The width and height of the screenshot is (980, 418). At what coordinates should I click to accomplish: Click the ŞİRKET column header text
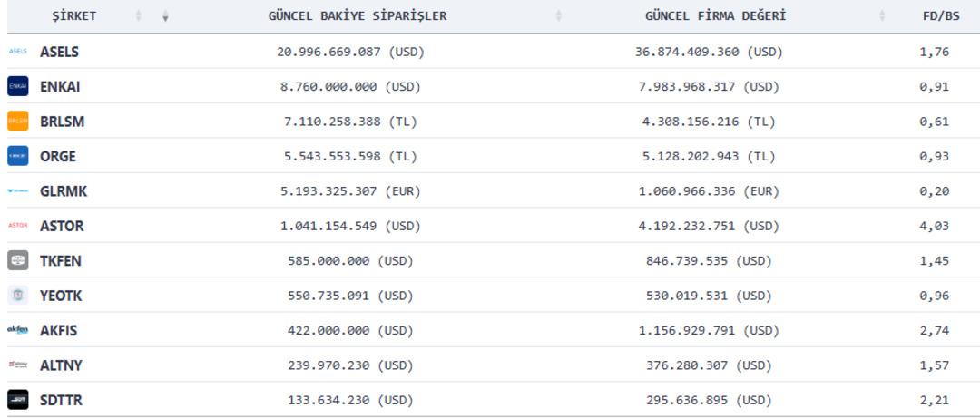click(x=73, y=16)
